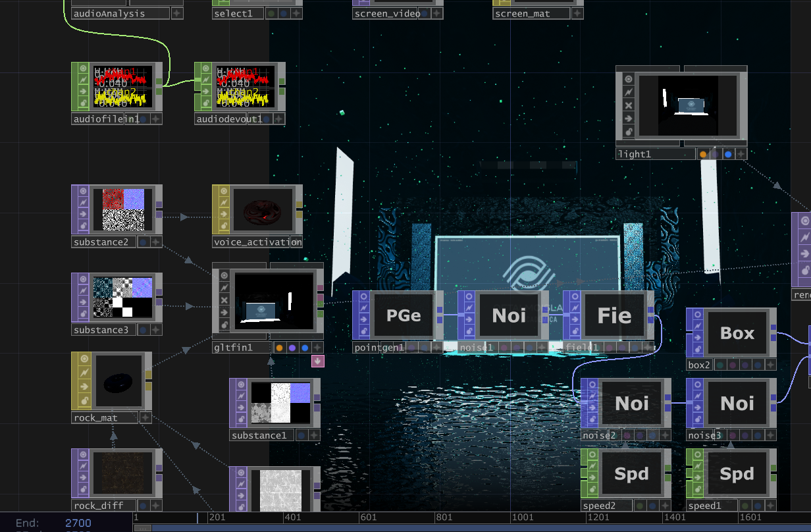Select the PGe viewer of pointgen1
The image size is (811, 532).
click(404, 315)
